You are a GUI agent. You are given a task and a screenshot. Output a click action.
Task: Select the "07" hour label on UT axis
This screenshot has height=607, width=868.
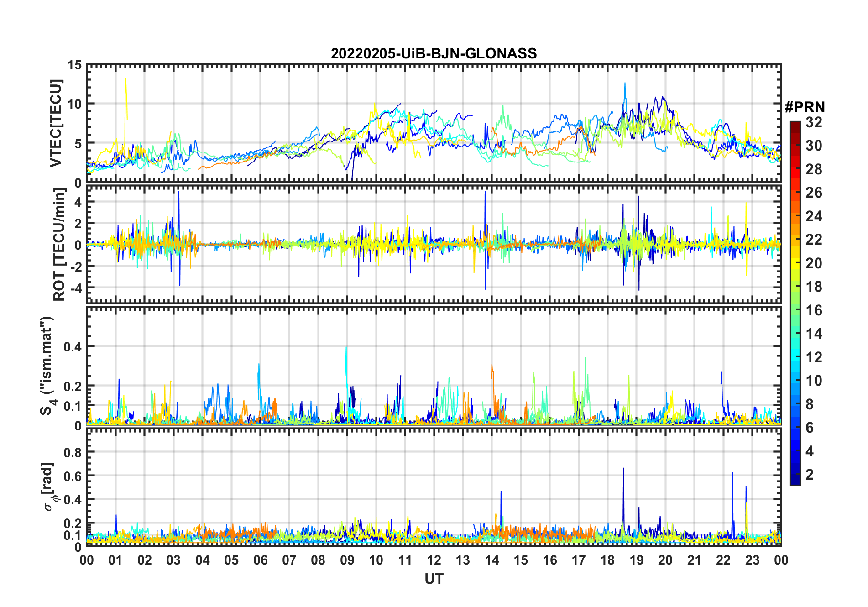(x=289, y=560)
